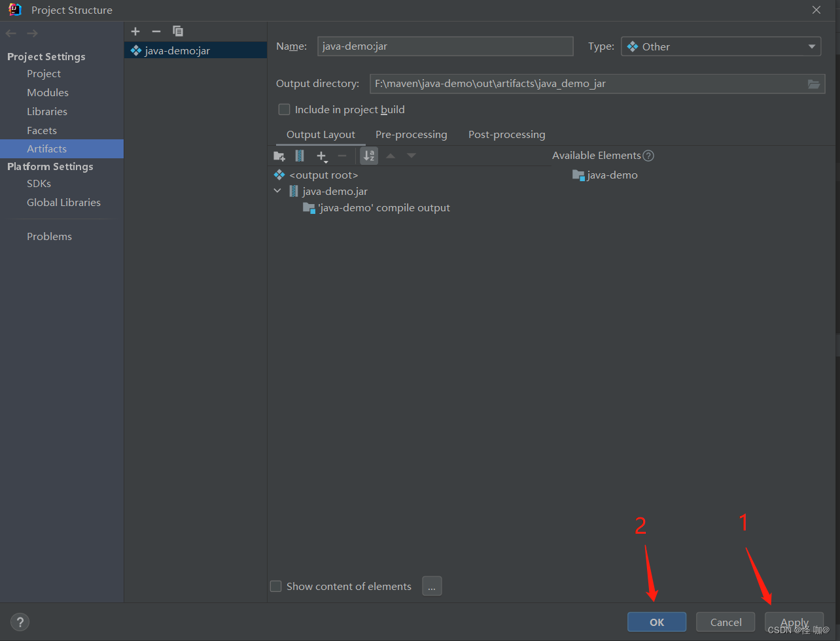Click the ellipsis button beside Show content
Screen dimensions: 840x641
(x=432, y=586)
